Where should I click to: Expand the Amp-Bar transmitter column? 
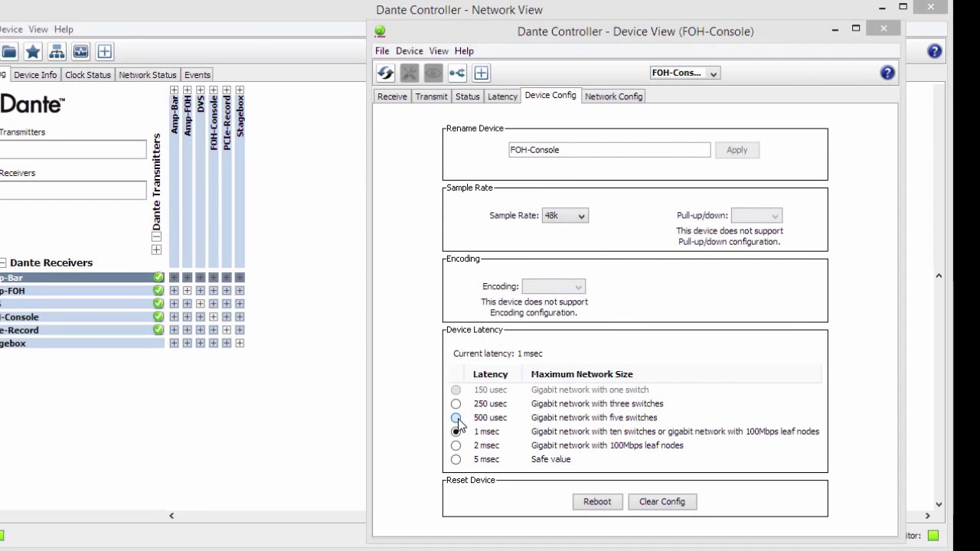(174, 90)
